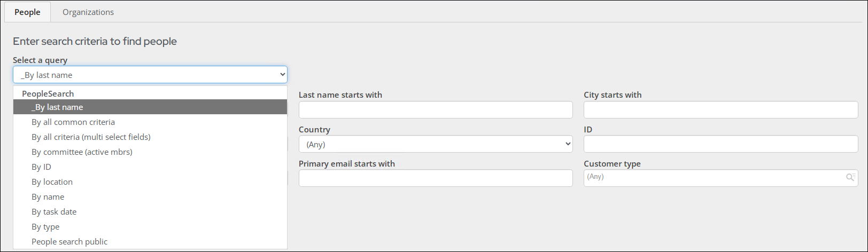Viewport: 868px width, 252px height.
Task: Select the By type query option
Action: (x=45, y=227)
